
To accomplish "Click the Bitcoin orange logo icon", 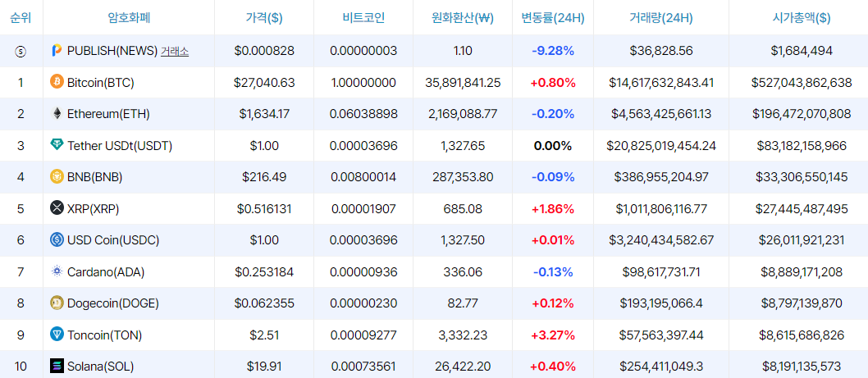I will pyautogui.click(x=57, y=83).
